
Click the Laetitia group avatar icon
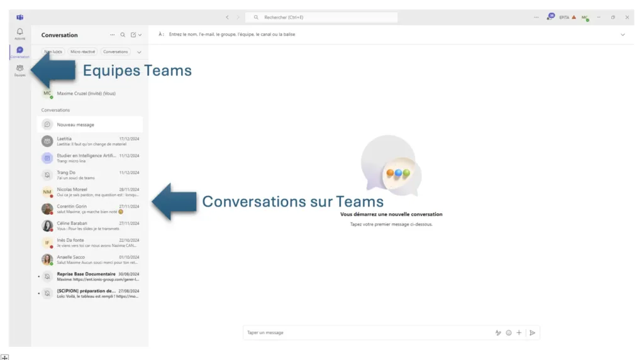tap(47, 141)
